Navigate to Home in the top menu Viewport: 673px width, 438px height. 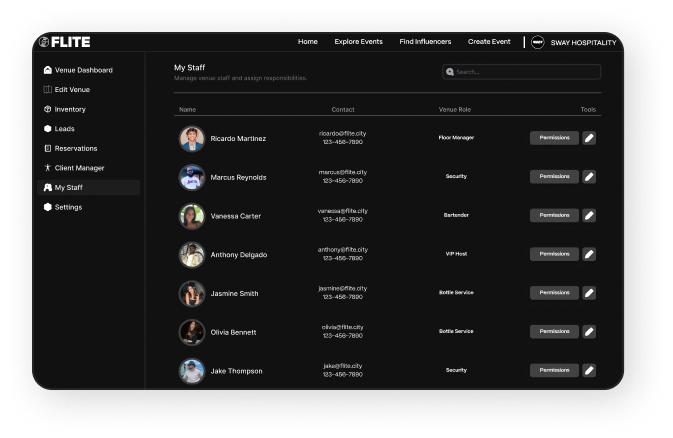point(307,42)
